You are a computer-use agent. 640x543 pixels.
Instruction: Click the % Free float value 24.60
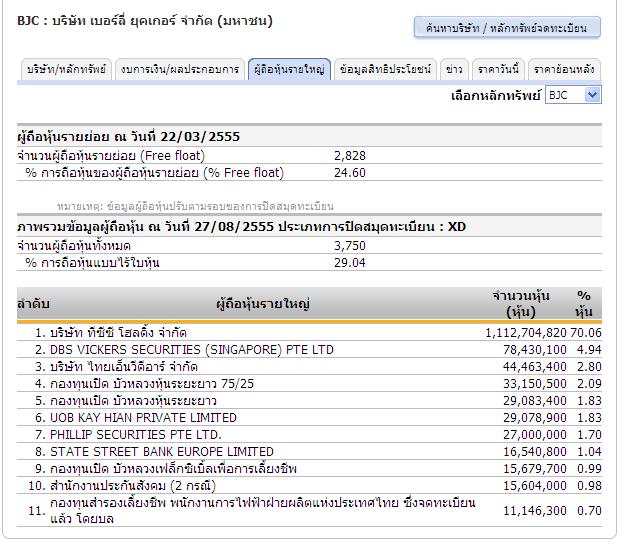tap(350, 173)
